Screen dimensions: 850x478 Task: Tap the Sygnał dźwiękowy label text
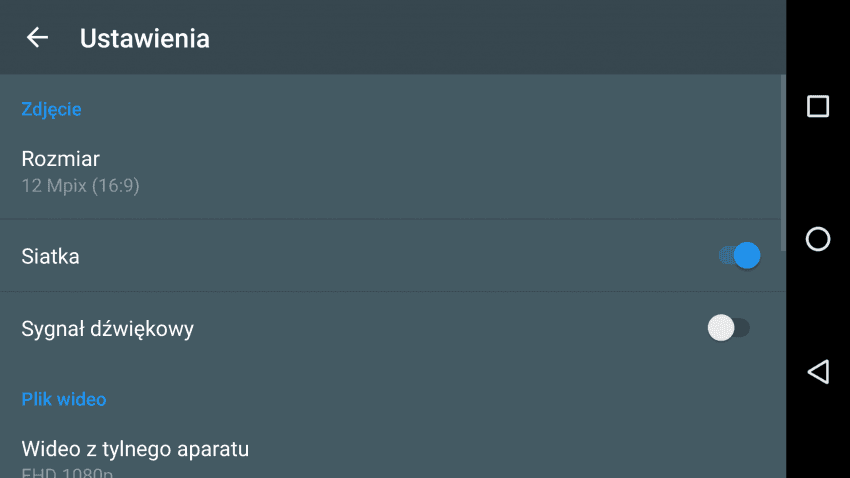pos(107,328)
